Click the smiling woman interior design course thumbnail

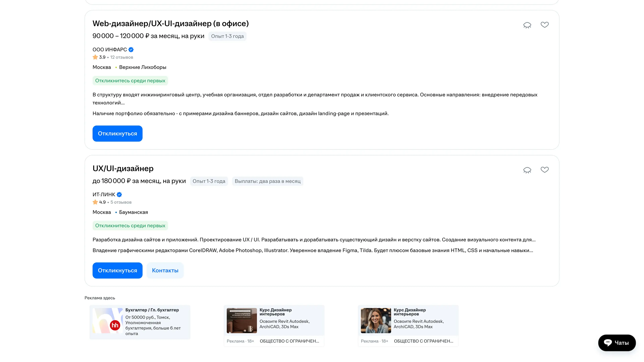point(376,321)
